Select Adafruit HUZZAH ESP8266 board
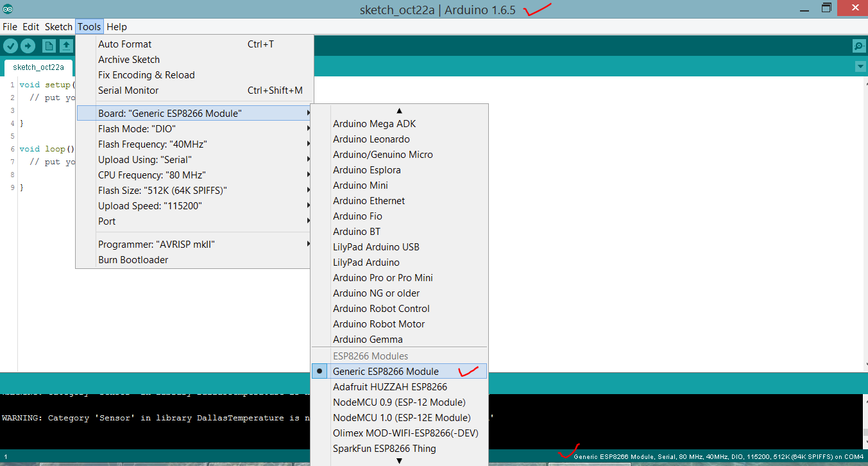The height and width of the screenshot is (466, 868). pyautogui.click(x=400, y=387)
